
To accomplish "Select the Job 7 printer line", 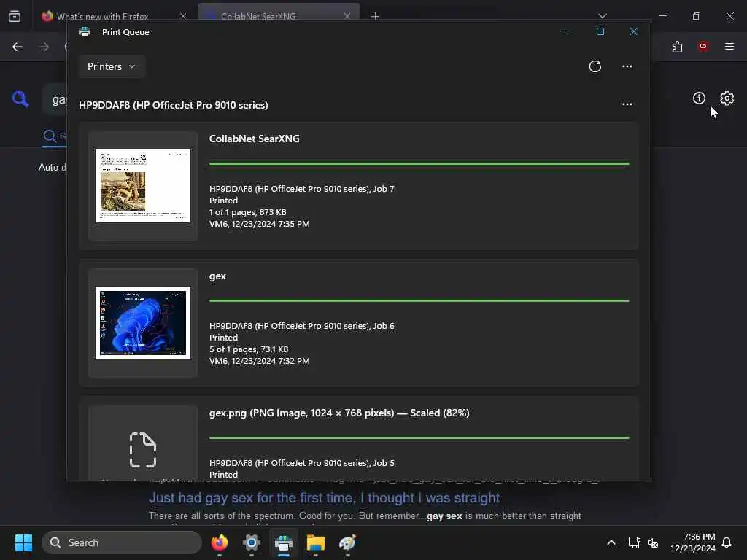I will pos(302,189).
